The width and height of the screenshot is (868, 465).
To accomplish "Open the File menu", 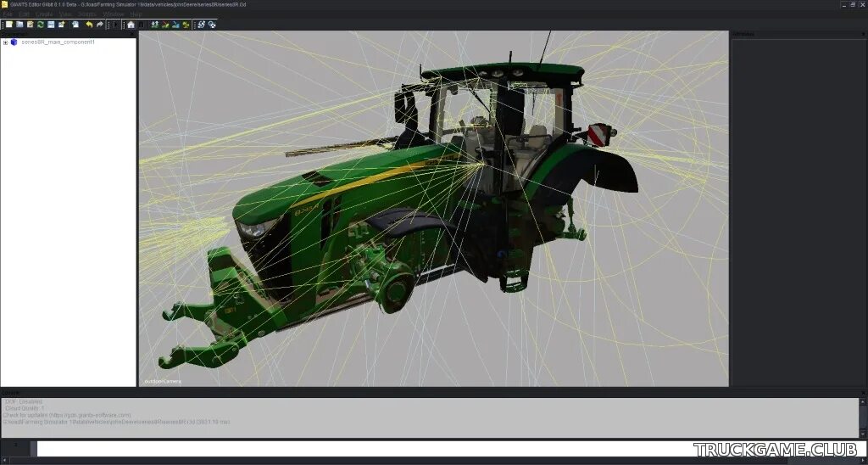I will [x=8, y=14].
